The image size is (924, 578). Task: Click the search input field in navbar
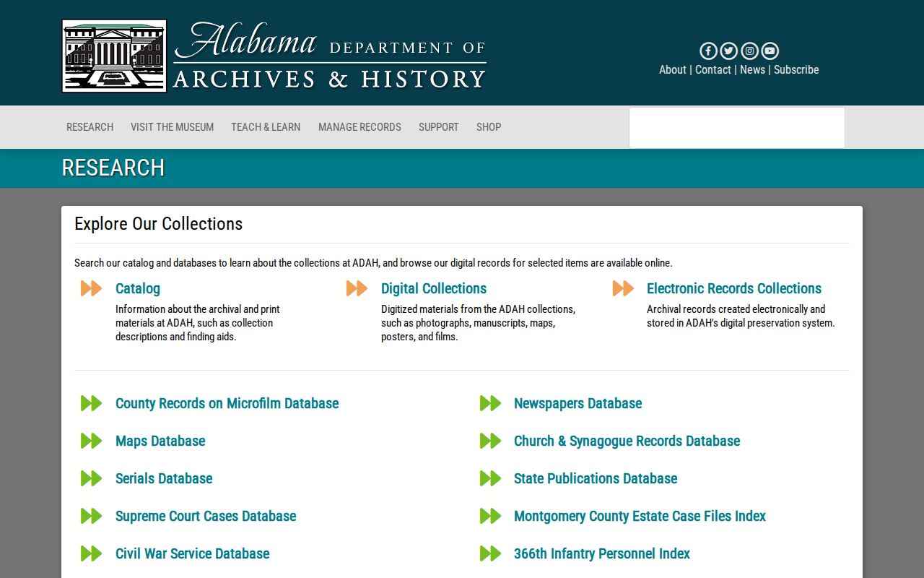pos(737,128)
